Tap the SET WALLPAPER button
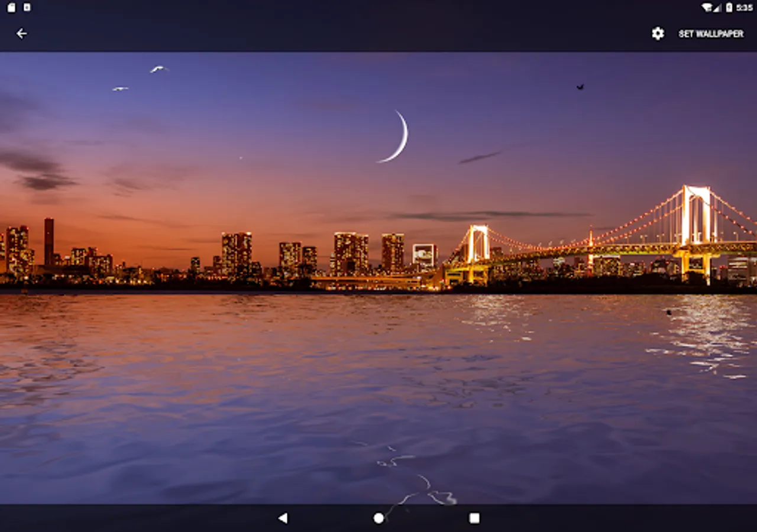Image resolution: width=757 pixels, height=532 pixels. (x=711, y=34)
